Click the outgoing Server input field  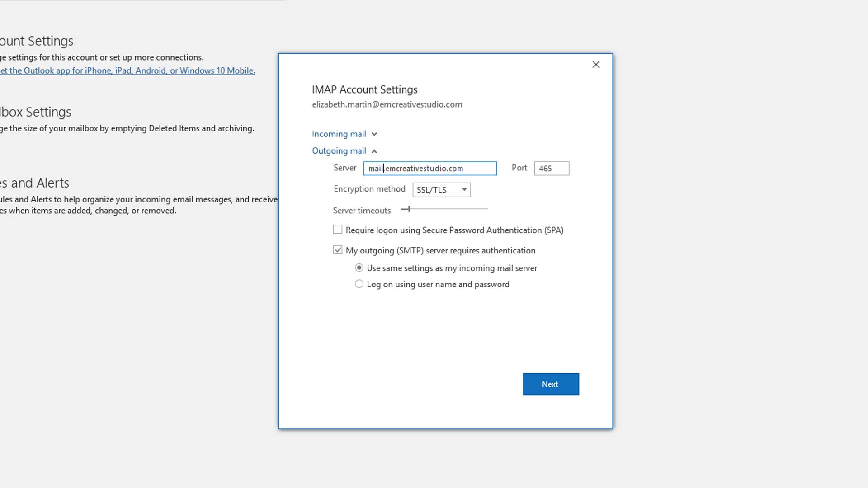point(430,169)
